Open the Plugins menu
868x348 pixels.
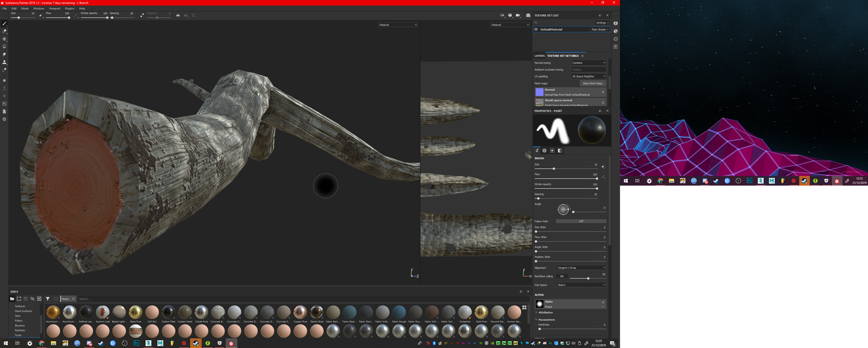[x=70, y=8]
